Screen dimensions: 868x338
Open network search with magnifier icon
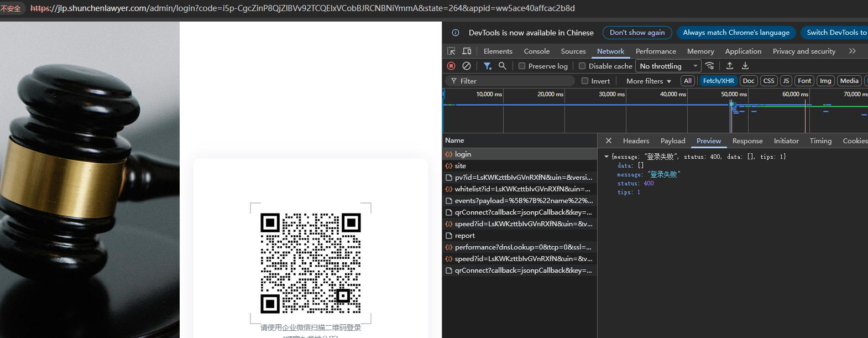coord(502,66)
